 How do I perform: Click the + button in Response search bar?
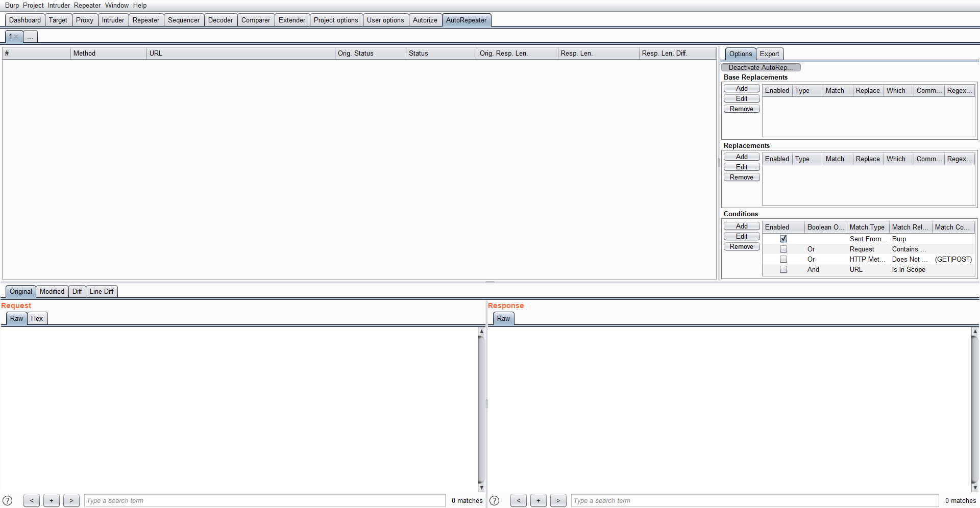pos(538,500)
